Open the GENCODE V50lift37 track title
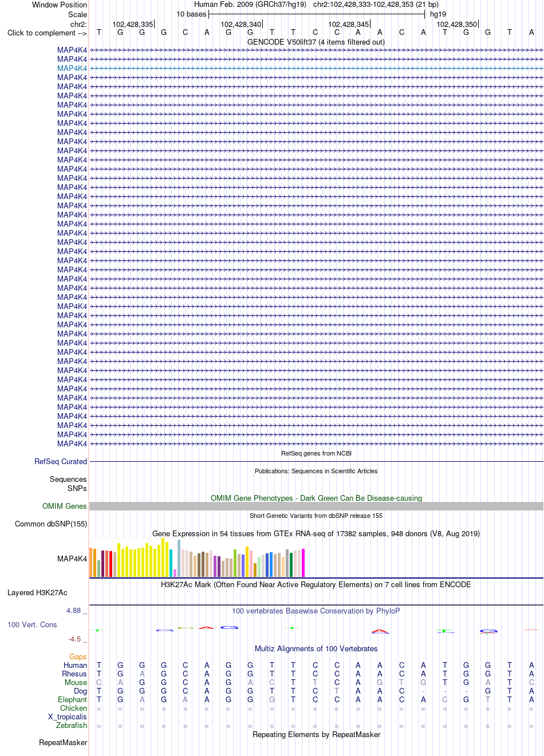This screenshot has height=756, width=544. coord(316,42)
